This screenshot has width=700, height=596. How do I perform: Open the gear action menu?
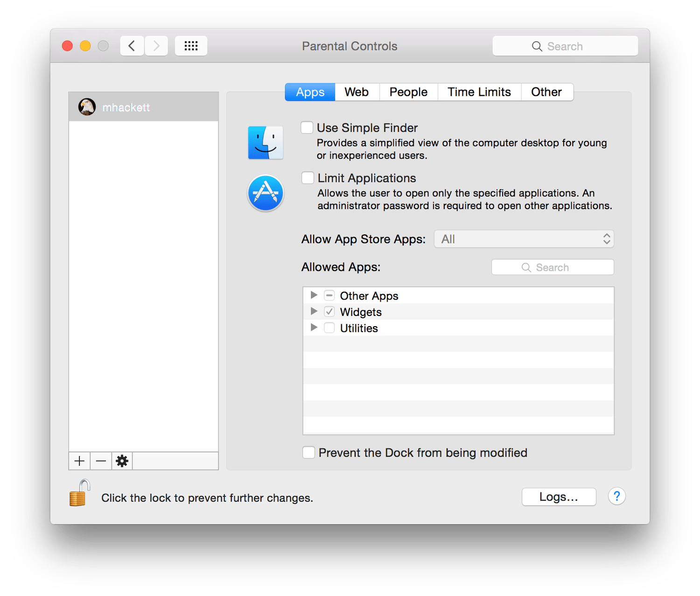click(122, 461)
